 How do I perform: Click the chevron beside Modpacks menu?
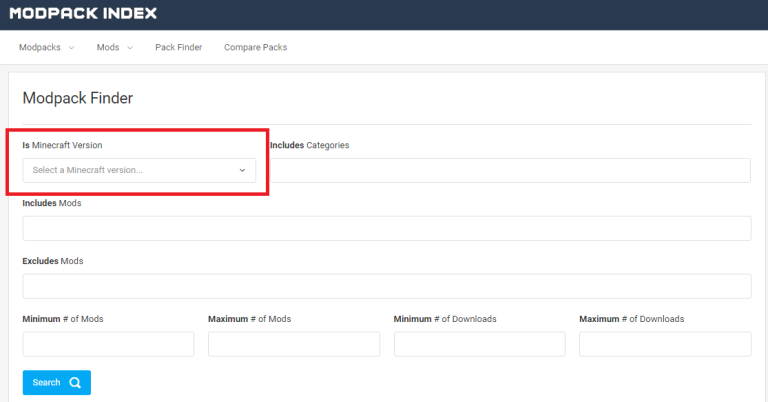pyautogui.click(x=72, y=47)
